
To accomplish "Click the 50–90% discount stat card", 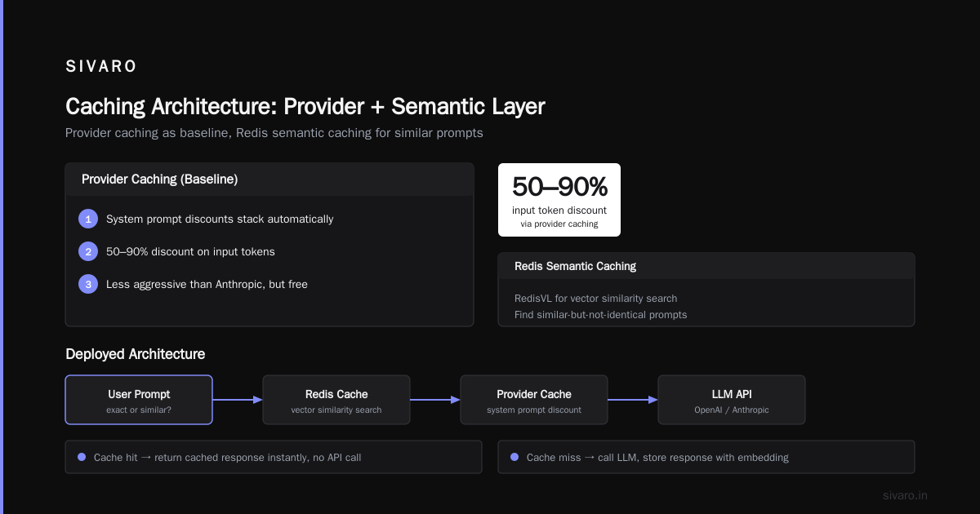I will point(559,200).
